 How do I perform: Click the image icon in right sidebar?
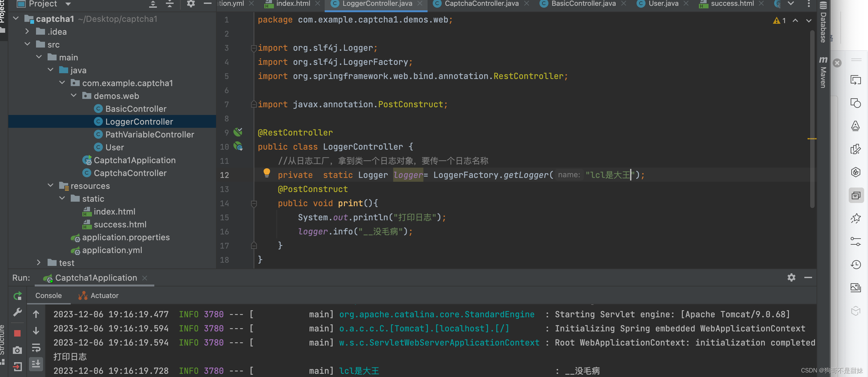click(x=855, y=287)
